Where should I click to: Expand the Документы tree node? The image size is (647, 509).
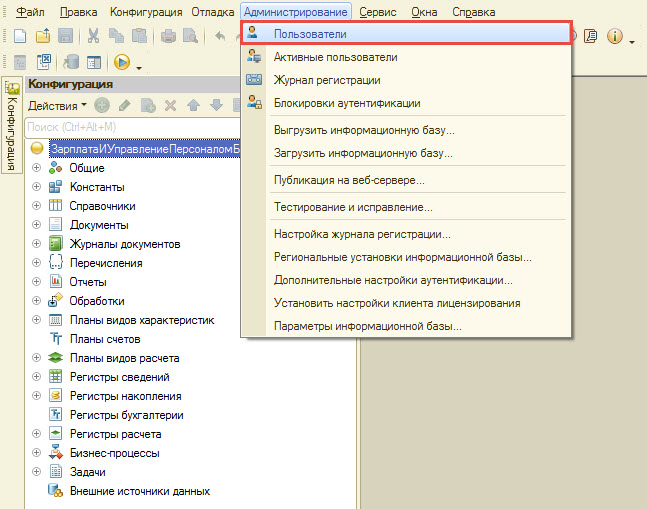pyautogui.click(x=37, y=225)
